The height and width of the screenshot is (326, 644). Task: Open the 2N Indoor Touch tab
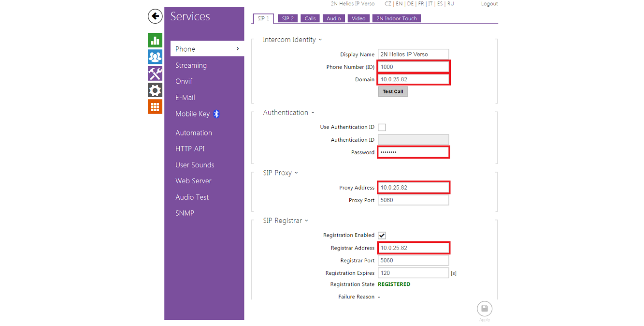[396, 18]
